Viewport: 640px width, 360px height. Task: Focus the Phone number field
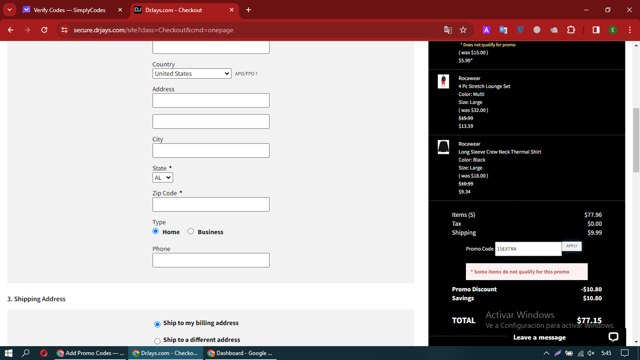click(x=211, y=260)
